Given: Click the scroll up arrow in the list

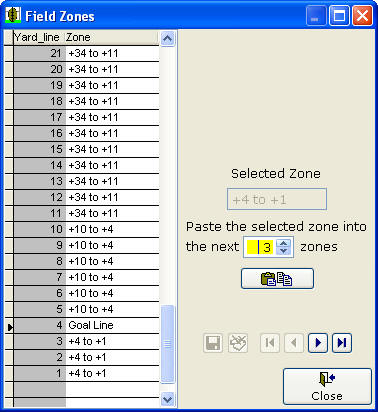Looking at the screenshot, I should (167, 39).
